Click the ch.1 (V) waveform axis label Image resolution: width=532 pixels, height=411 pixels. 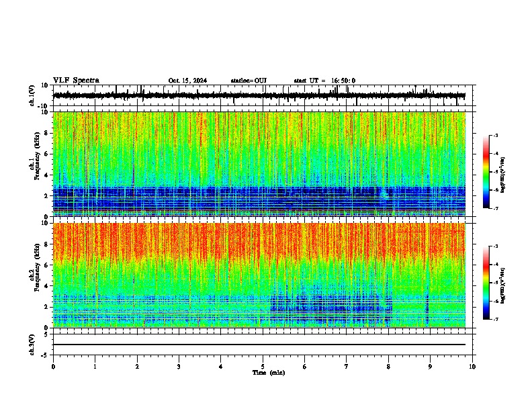(32, 95)
